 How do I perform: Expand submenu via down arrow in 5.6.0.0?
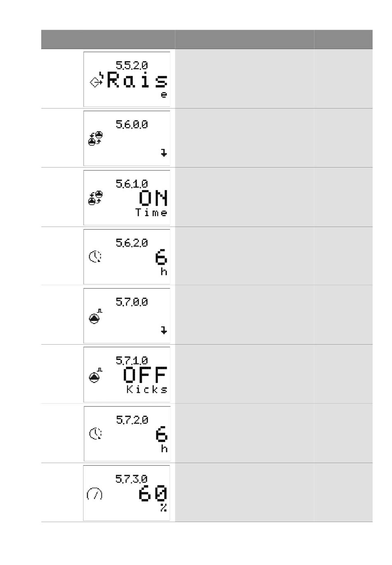pyautogui.click(x=164, y=153)
